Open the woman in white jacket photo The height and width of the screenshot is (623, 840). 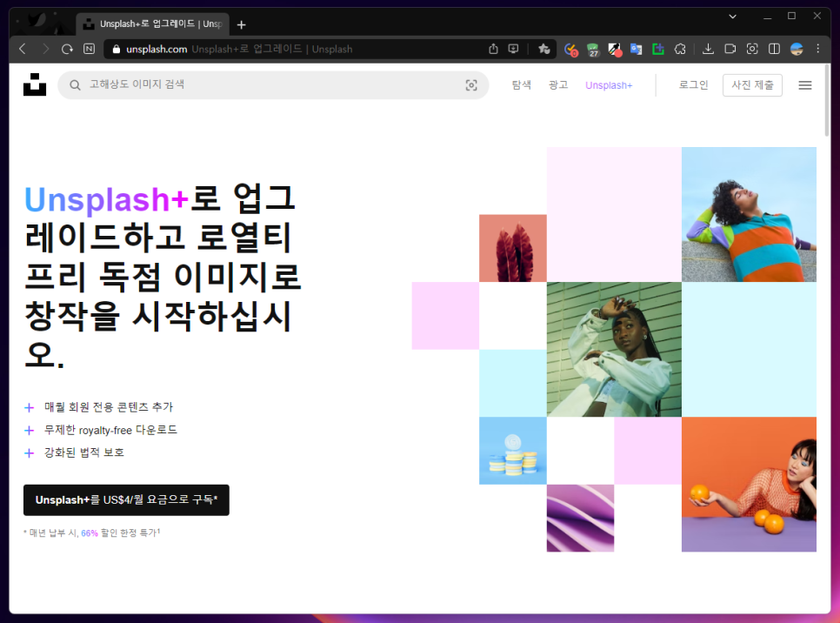click(614, 350)
